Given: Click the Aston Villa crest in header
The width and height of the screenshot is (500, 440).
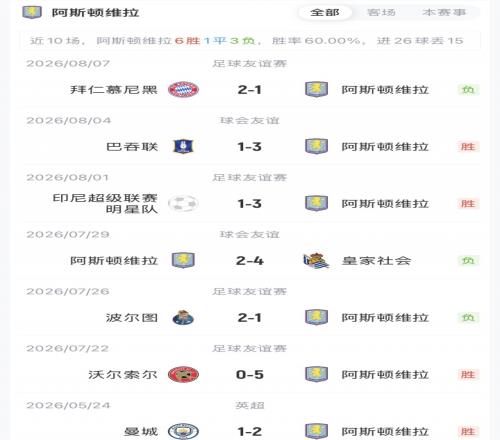Looking at the screenshot, I should 32,12.
